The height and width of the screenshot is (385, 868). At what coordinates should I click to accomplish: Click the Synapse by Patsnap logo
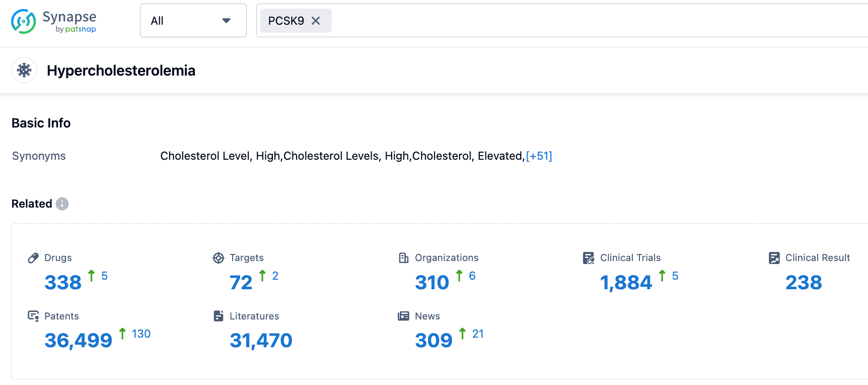(54, 21)
